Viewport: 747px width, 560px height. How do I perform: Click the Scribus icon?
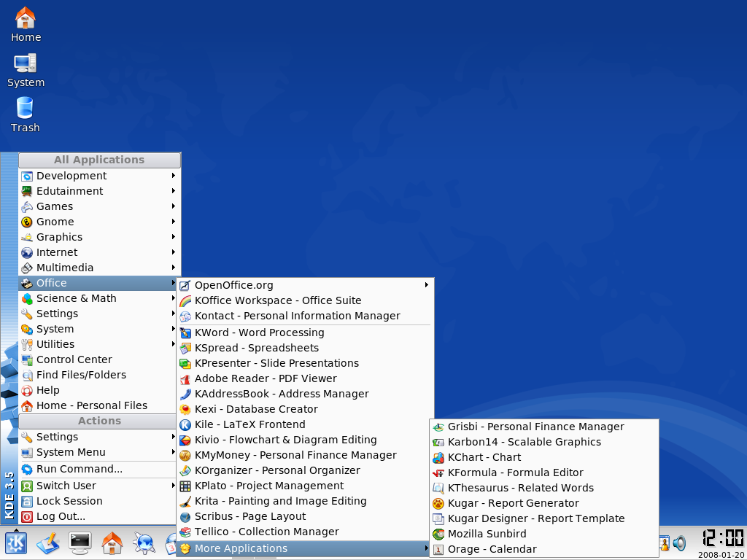coord(185,517)
